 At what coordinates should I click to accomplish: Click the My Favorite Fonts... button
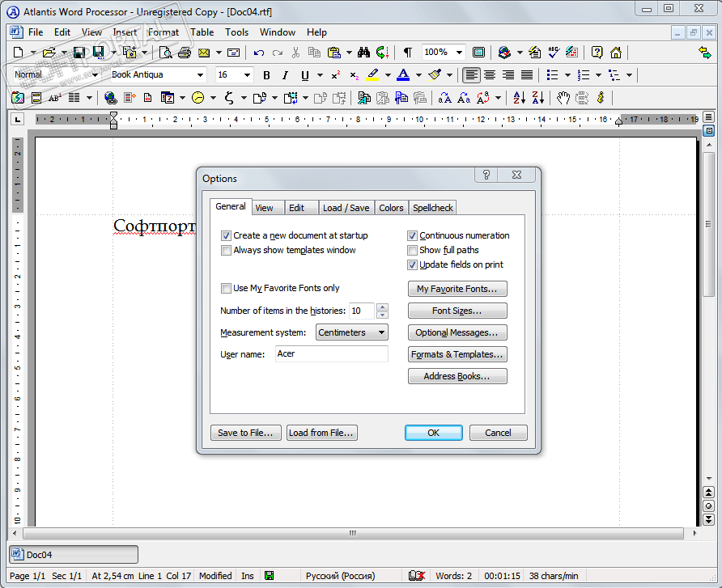point(457,289)
